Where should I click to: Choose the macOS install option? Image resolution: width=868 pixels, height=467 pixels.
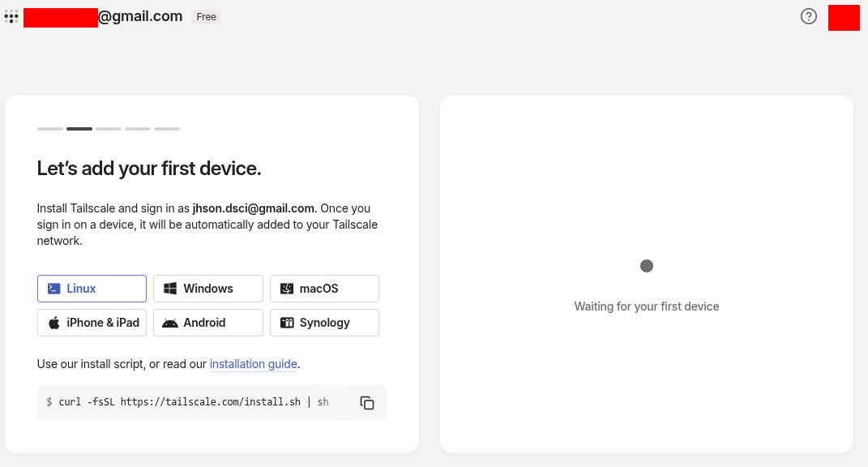pos(324,289)
